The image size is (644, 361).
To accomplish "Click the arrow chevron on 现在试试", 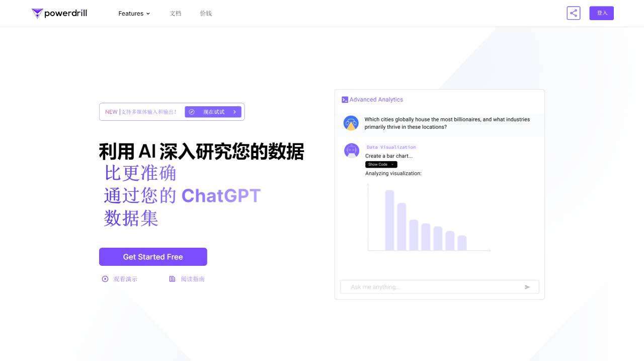I will pyautogui.click(x=234, y=112).
